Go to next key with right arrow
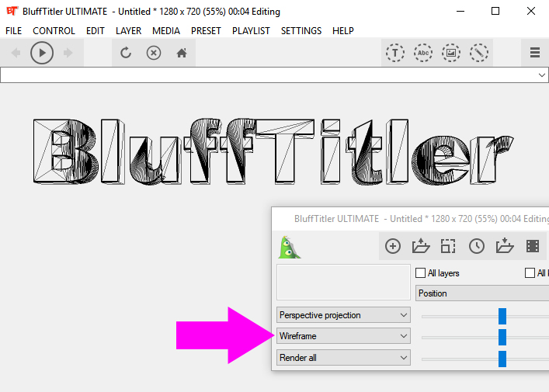549x392 pixels. pyautogui.click(x=68, y=53)
